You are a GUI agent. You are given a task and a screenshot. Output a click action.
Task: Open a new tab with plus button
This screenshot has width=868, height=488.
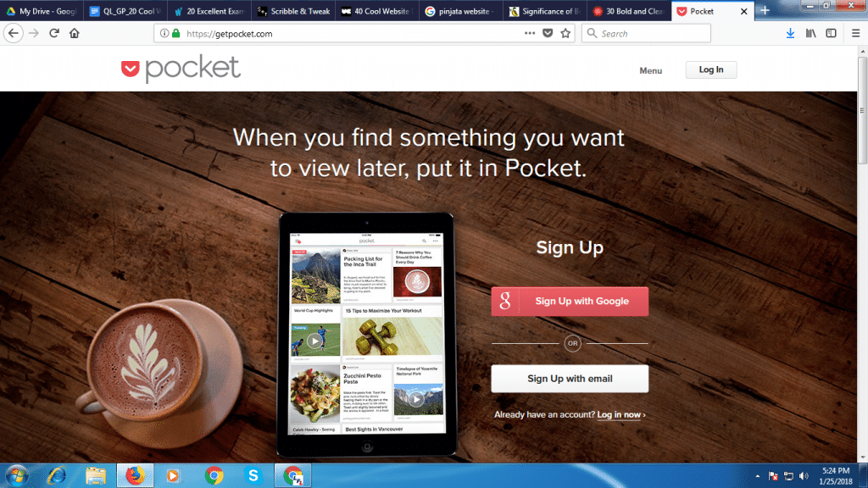point(765,10)
